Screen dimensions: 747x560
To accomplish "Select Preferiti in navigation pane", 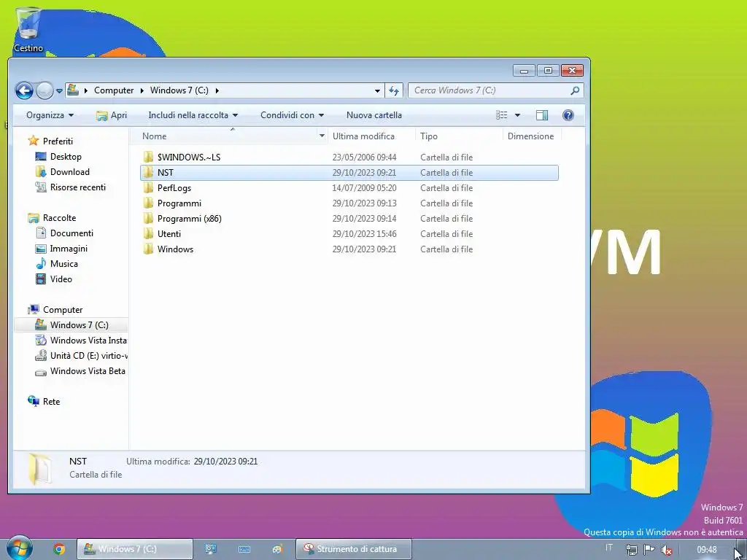I will tap(58, 141).
